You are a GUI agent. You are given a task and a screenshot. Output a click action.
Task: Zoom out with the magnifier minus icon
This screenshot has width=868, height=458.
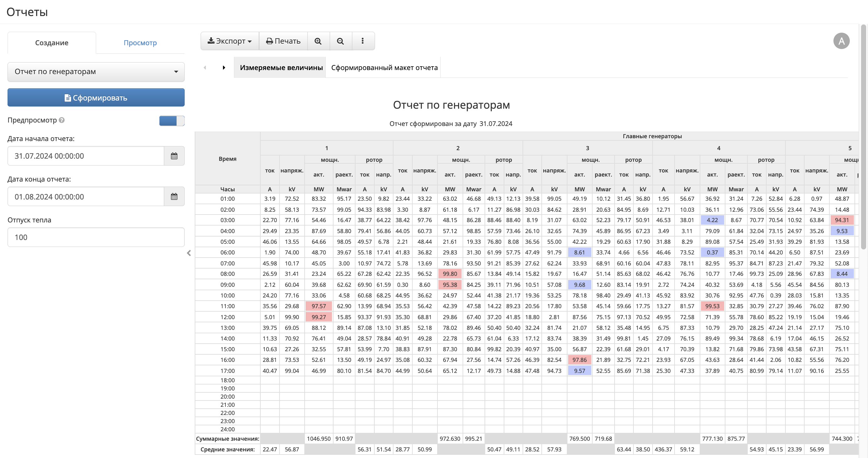click(x=341, y=41)
